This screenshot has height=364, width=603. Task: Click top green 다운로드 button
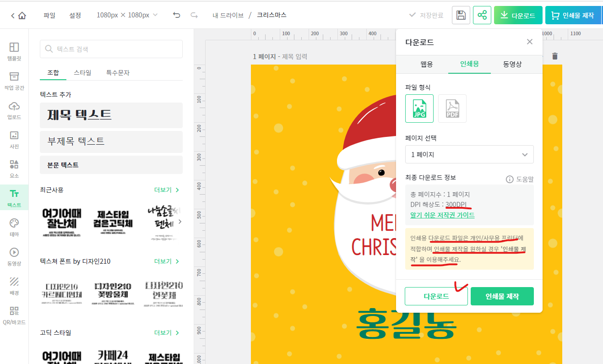(x=518, y=15)
